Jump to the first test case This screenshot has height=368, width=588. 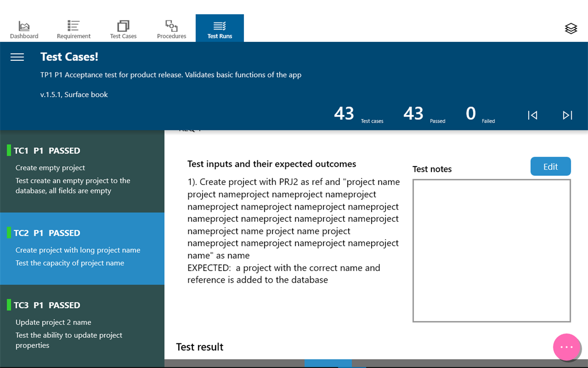532,115
